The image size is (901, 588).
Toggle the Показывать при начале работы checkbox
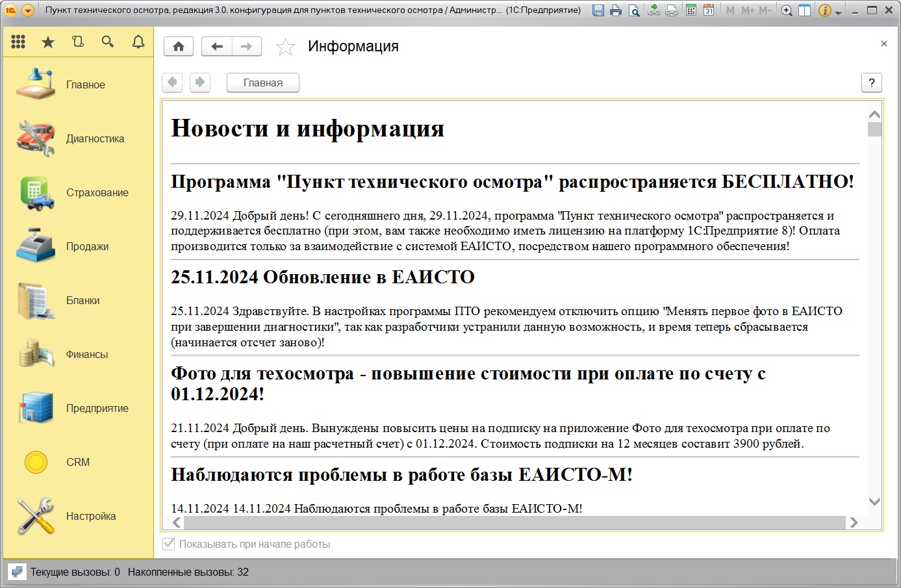pyautogui.click(x=168, y=544)
